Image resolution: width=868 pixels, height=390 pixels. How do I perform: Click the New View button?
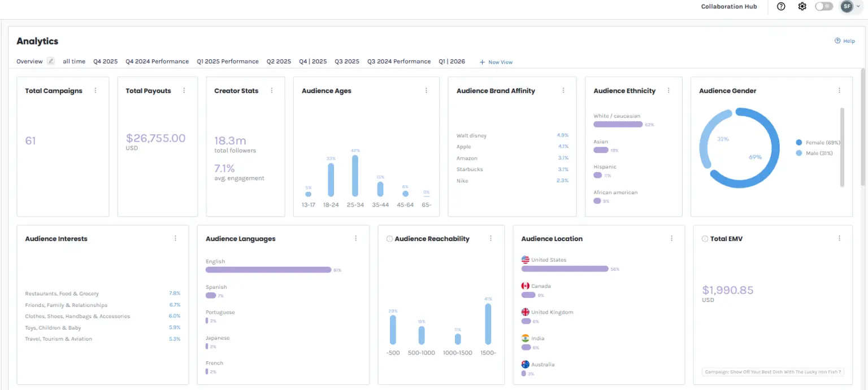click(496, 62)
